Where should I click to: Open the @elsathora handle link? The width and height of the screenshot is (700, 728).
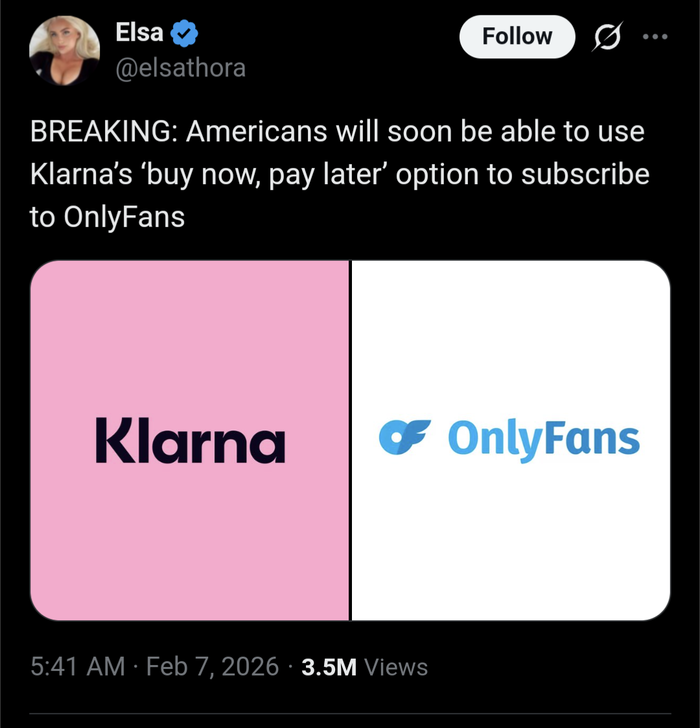click(x=180, y=67)
